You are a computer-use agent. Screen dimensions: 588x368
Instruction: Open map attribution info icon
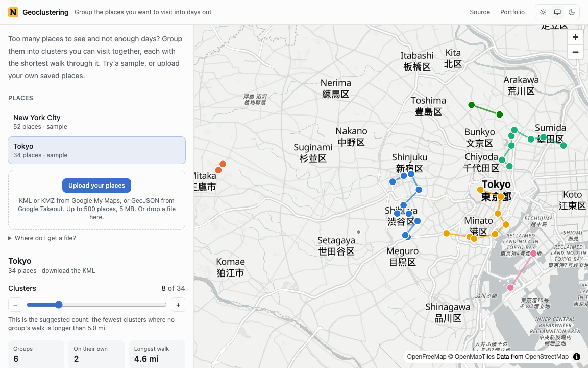(577, 357)
